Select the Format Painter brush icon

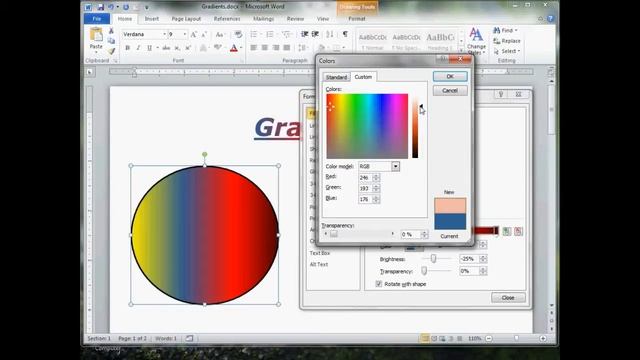pos(111,51)
